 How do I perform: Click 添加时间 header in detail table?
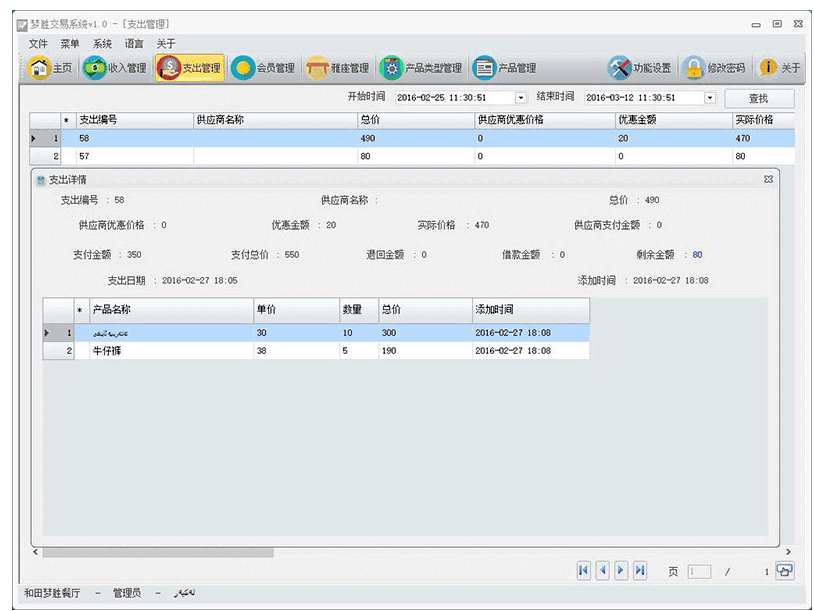(x=531, y=310)
